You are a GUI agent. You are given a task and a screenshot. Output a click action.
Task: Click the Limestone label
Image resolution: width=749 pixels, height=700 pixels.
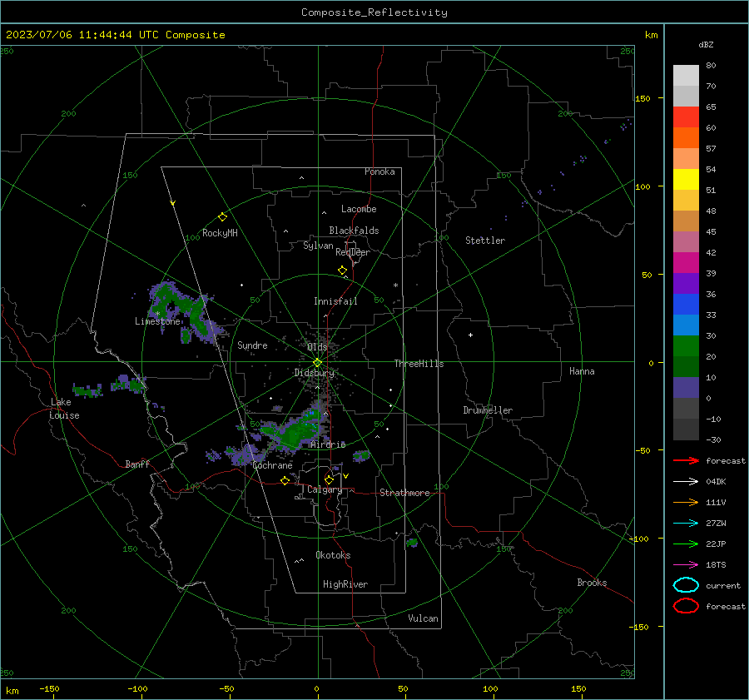(157, 321)
